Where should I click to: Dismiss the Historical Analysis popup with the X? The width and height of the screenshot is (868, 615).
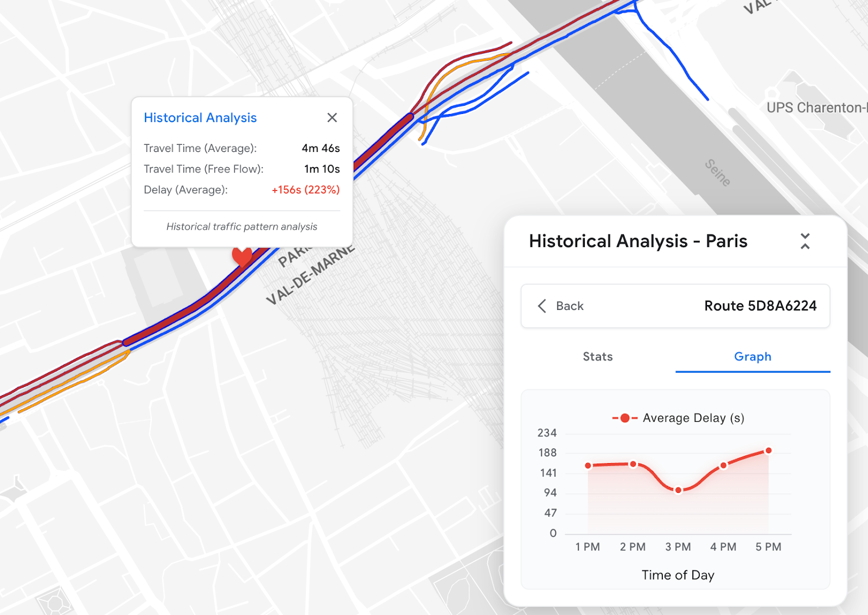[332, 117]
